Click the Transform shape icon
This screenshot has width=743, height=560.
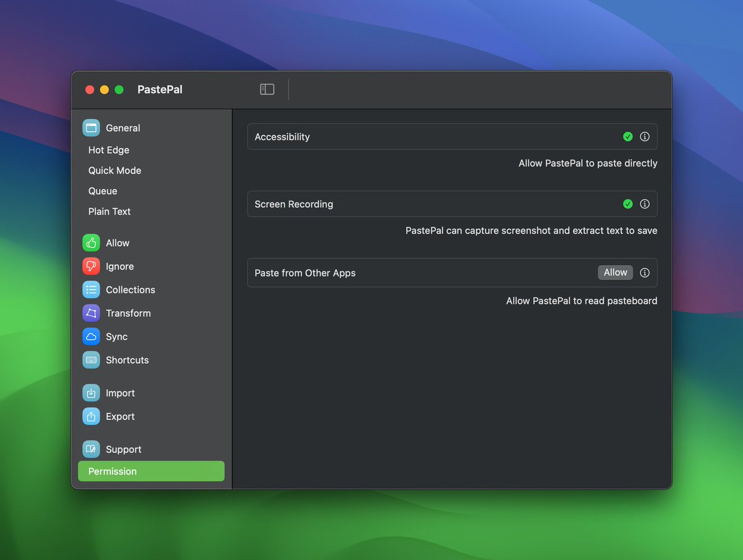pos(91,313)
